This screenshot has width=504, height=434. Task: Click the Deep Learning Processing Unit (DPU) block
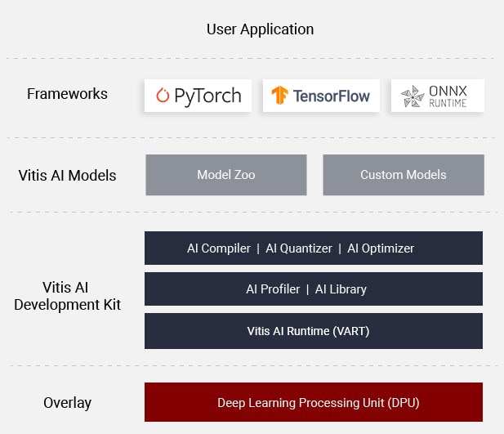[313, 403]
